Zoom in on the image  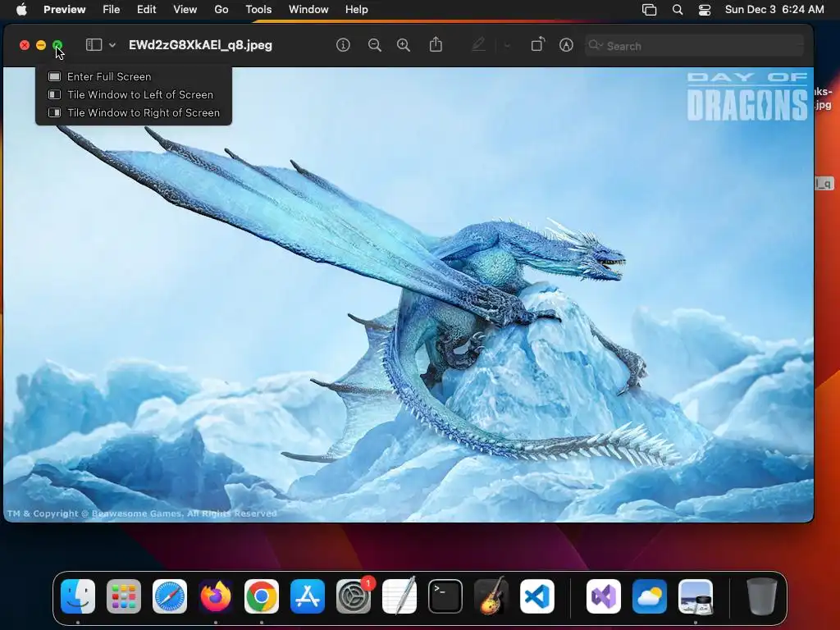coord(404,45)
